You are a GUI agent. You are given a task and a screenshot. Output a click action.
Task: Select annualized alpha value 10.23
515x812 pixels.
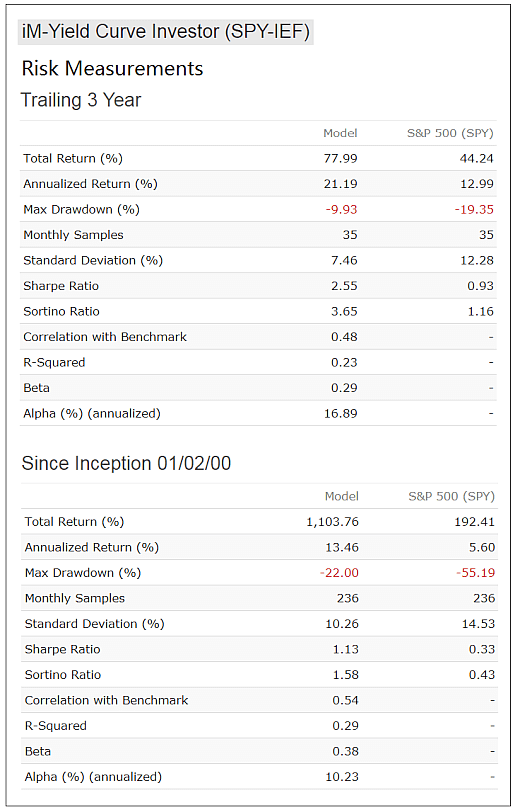point(342,777)
